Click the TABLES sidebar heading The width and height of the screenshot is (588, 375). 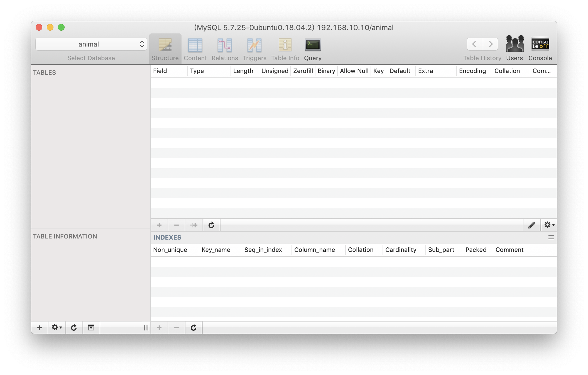click(45, 73)
